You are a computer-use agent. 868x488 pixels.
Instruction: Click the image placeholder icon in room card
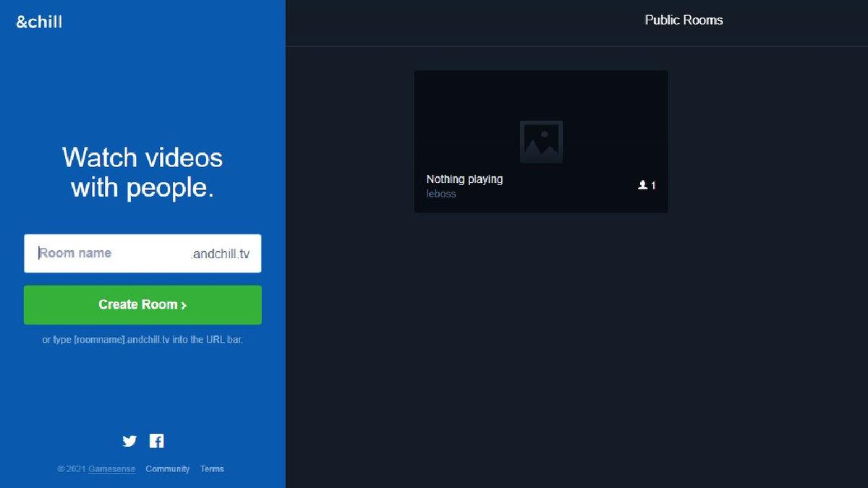[541, 142]
